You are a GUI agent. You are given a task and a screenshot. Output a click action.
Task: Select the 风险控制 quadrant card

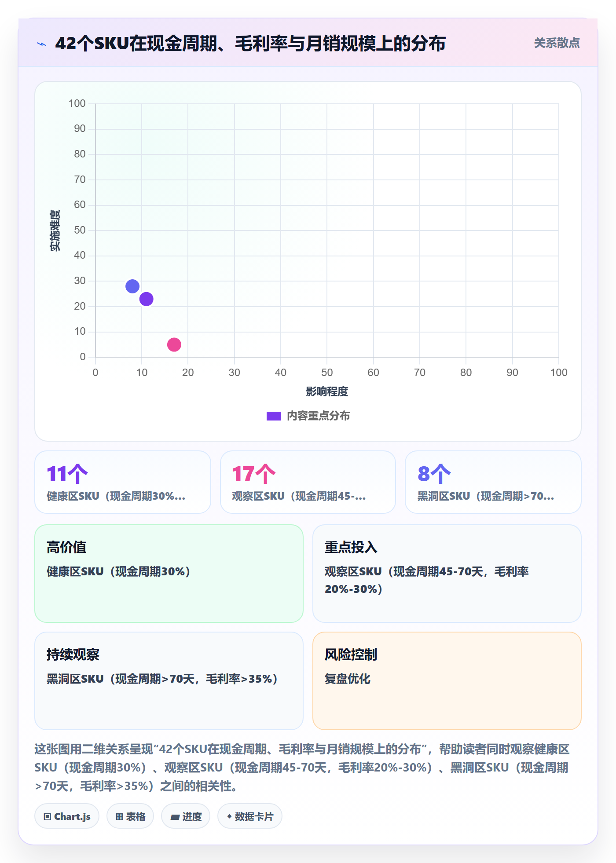(x=447, y=681)
